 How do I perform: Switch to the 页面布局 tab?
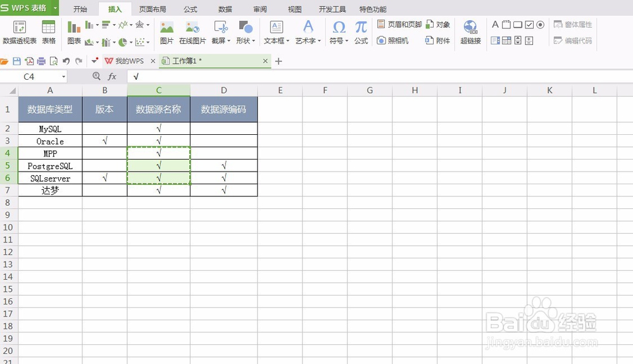[152, 9]
